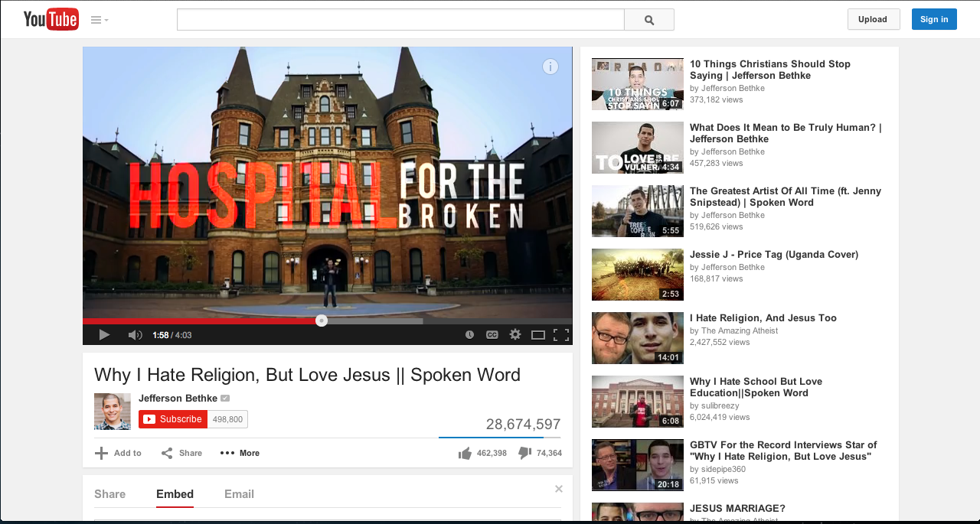Click the video progress scrubber handle
Screen dimensions: 980x524
[322, 321]
